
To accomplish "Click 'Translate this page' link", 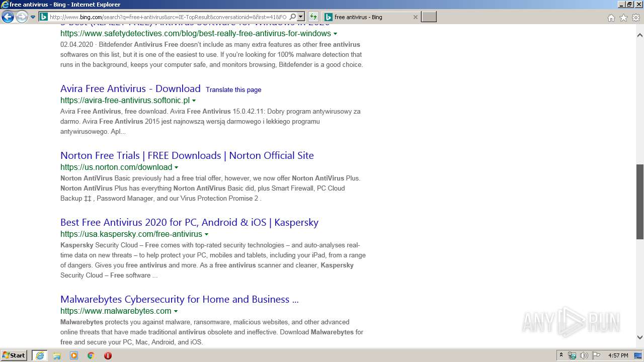I will 233,89.
